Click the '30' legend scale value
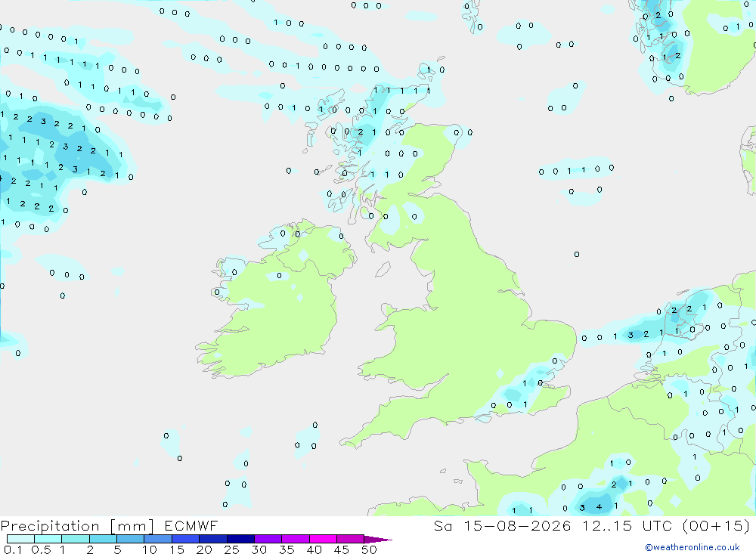The width and height of the screenshot is (756, 554). [259, 549]
